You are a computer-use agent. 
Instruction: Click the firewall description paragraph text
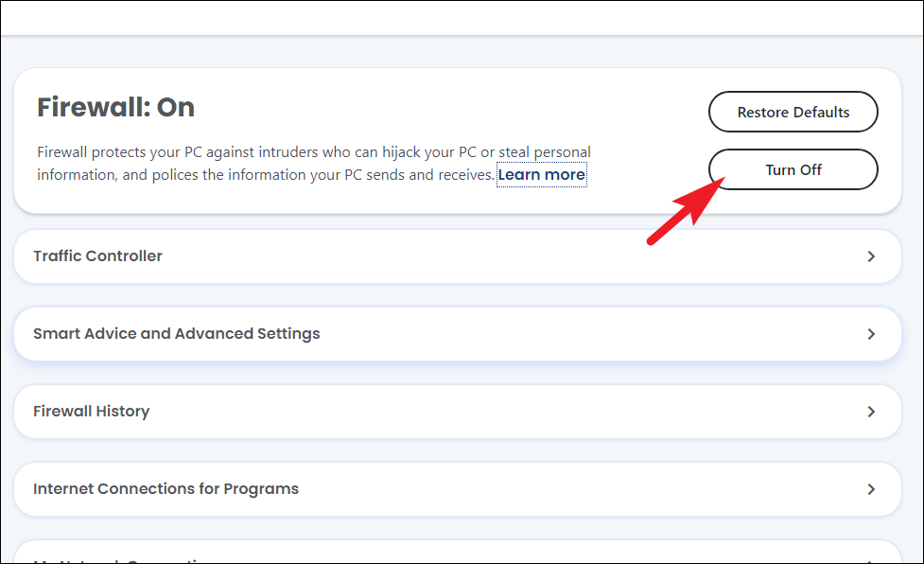click(x=312, y=152)
